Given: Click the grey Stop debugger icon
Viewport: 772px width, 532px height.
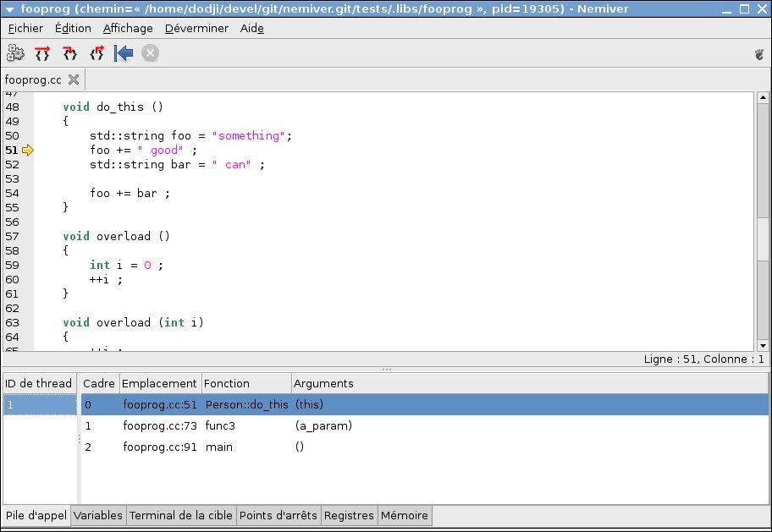Looking at the screenshot, I should tap(150, 53).
